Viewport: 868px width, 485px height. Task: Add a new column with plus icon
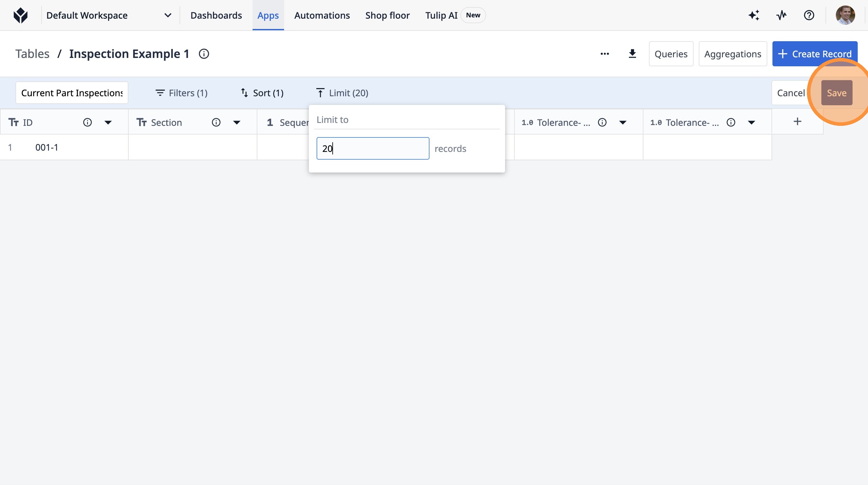797,122
